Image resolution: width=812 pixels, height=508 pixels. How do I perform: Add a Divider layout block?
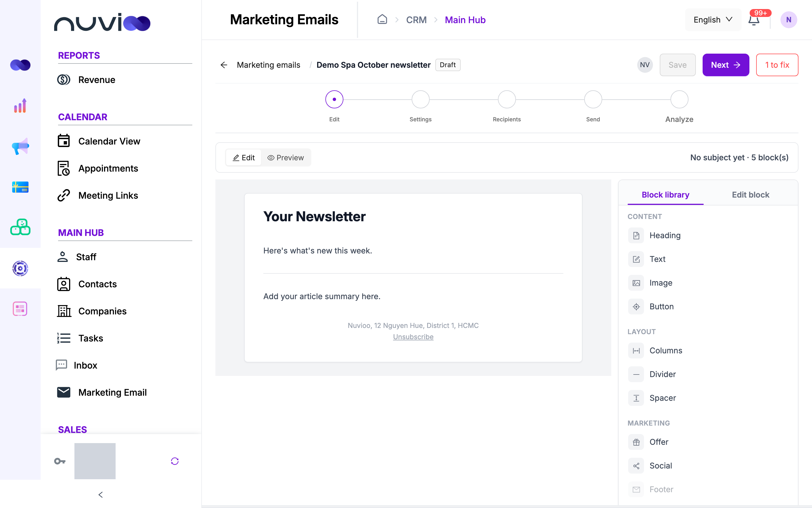[652, 374]
